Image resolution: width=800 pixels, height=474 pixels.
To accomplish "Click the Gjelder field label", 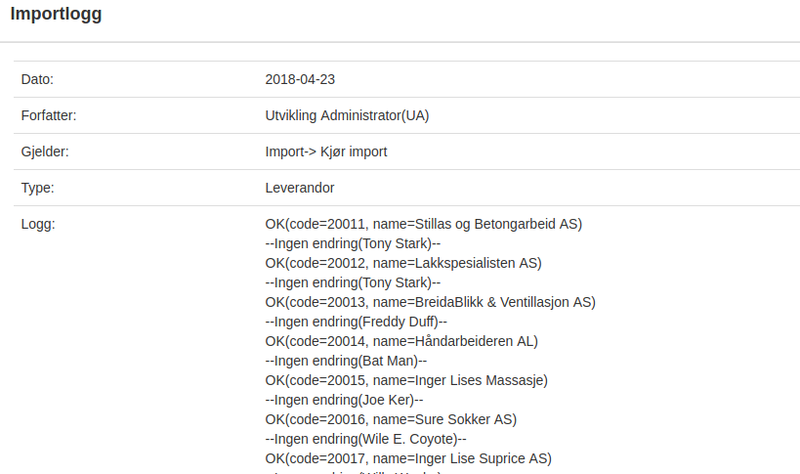I will point(45,152).
